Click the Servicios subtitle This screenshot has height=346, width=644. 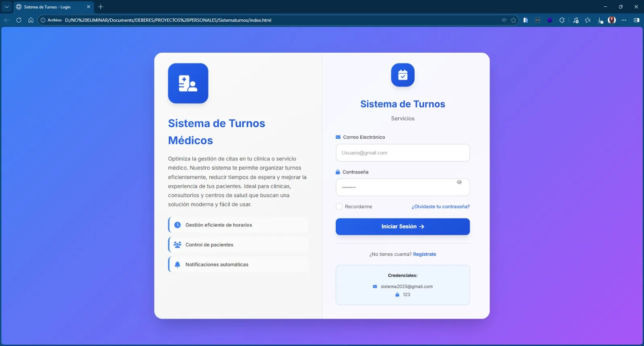(x=402, y=118)
